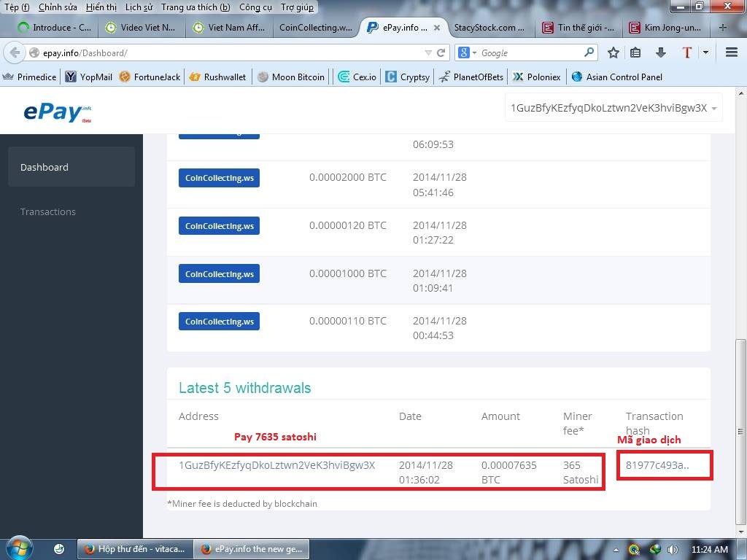This screenshot has width=747, height=560.
Task: Open the Primedice bookmark
Action: tap(30, 77)
